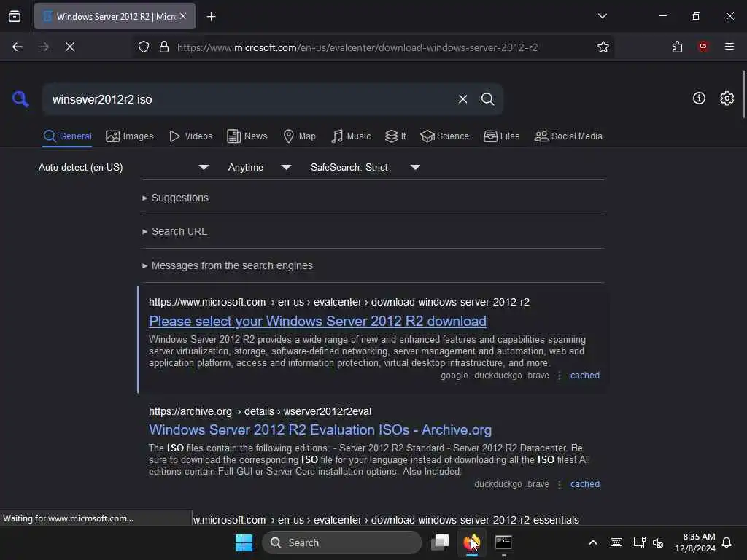Click the Firefox taskbar icon
Image resolution: width=747 pixels, height=560 pixels.
(x=472, y=542)
